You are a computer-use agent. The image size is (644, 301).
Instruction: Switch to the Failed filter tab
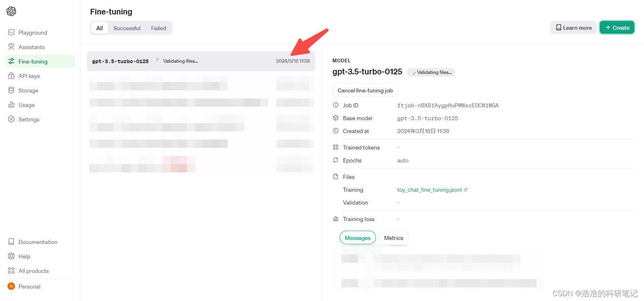(x=159, y=28)
